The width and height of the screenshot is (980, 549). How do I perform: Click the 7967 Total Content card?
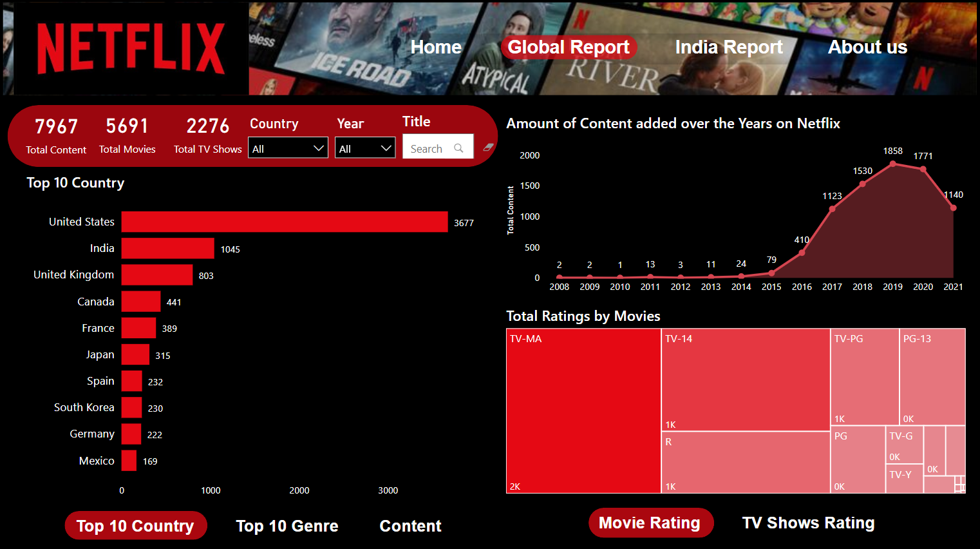(56, 135)
